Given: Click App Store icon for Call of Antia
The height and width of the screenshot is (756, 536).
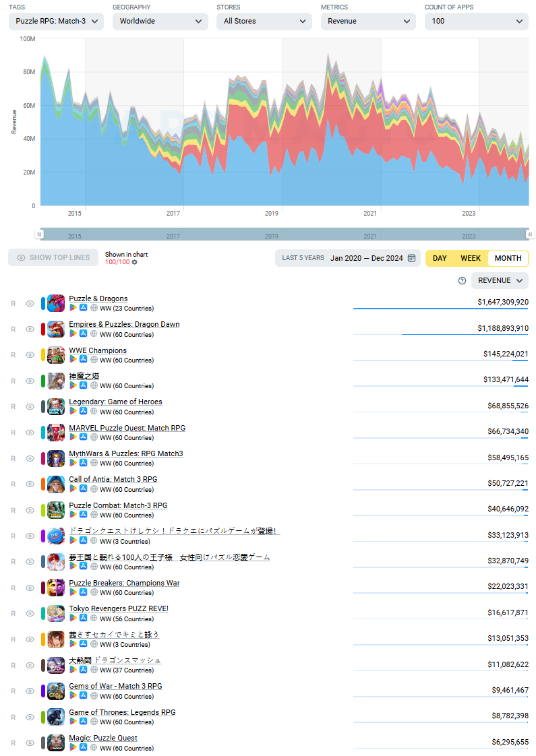Looking at the screenshot, I should (x=83, y=489).
